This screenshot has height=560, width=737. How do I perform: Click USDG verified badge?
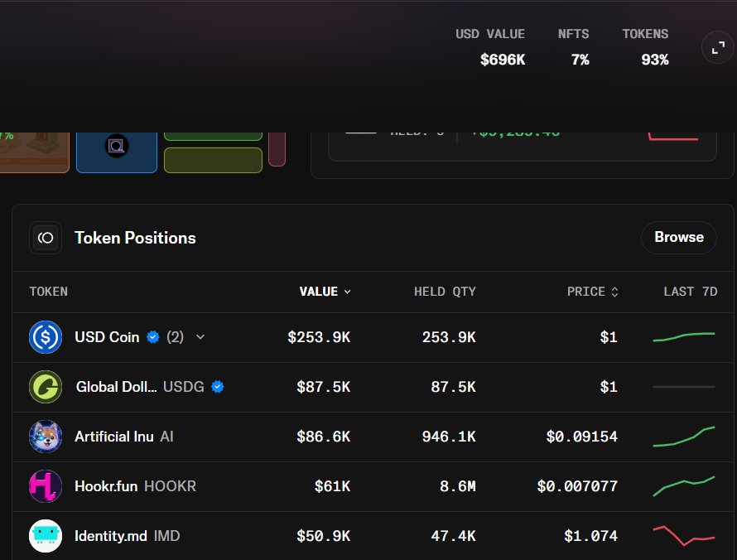(x=218, y=387)
